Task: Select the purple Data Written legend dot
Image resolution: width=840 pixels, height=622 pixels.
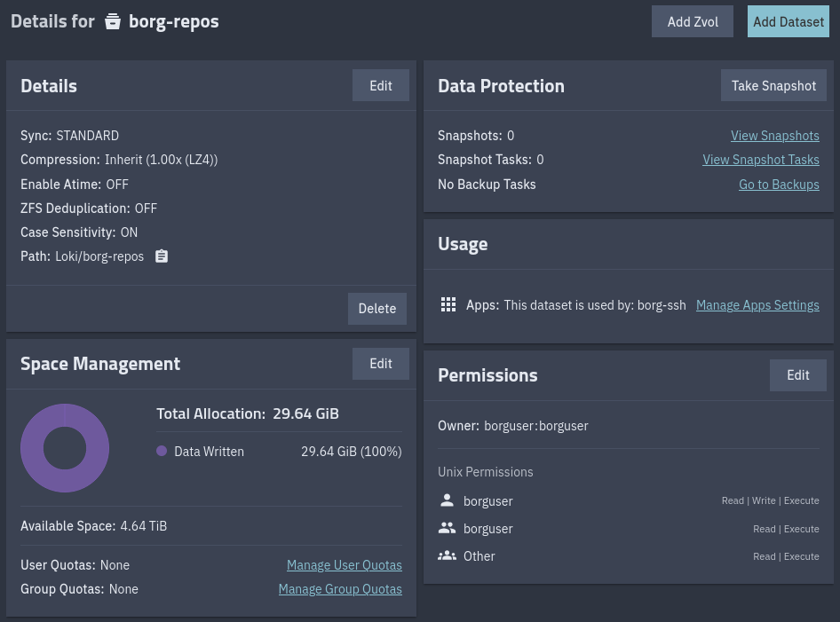Action: point(162,451)
